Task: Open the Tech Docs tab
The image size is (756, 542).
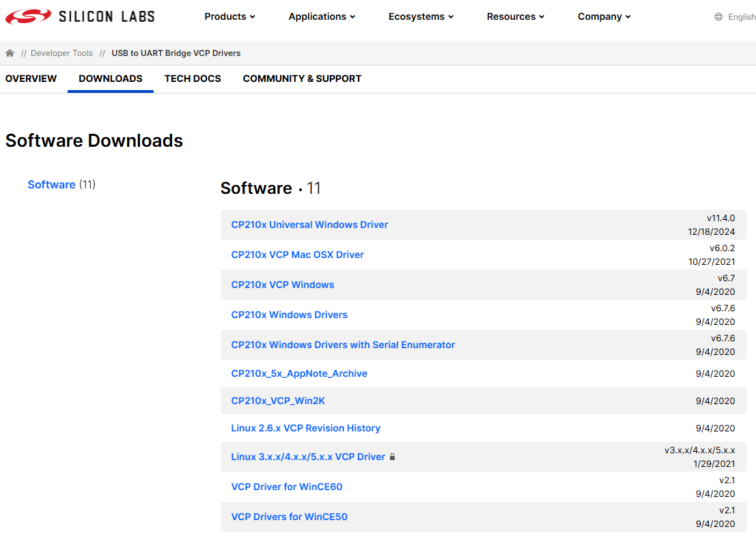Action: point(193,79)
